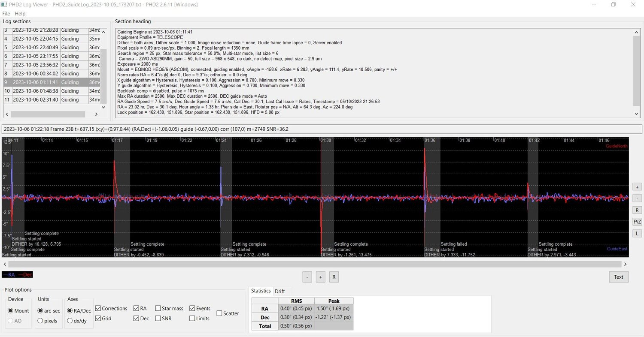The height and width of the screenshot is (337, 644).
Task: Uncheck the Grid checkbox
Action: (x=103, y=319)
